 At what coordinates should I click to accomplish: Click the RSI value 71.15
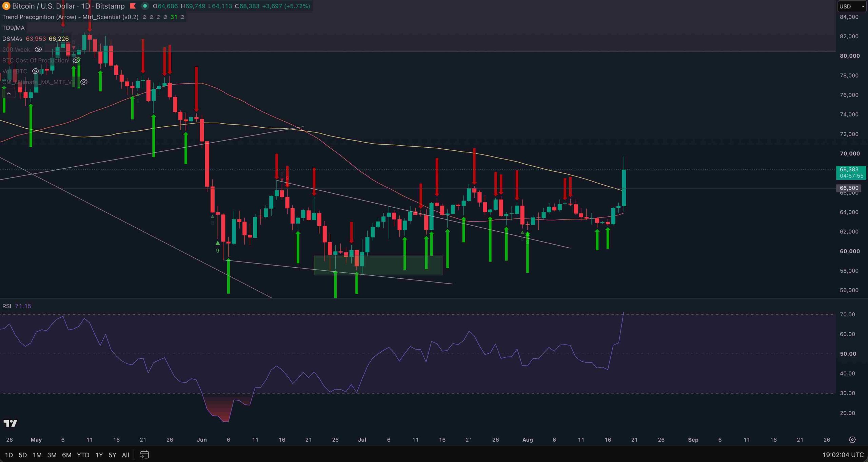(23, 306)
